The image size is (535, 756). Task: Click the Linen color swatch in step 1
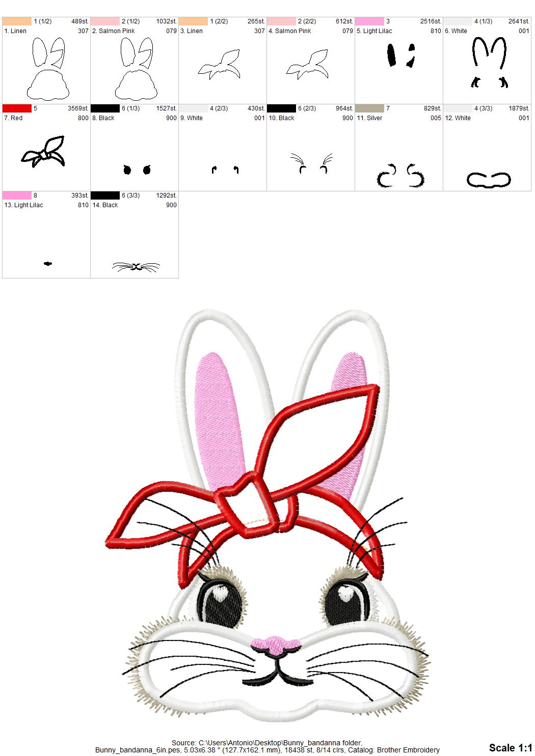point(18,20)
